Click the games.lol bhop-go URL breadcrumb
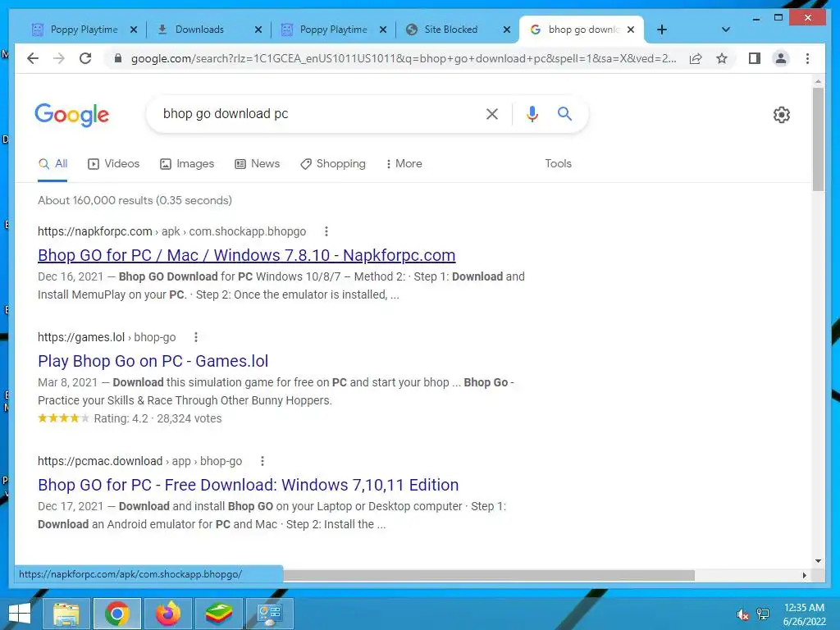 [107, 337]
